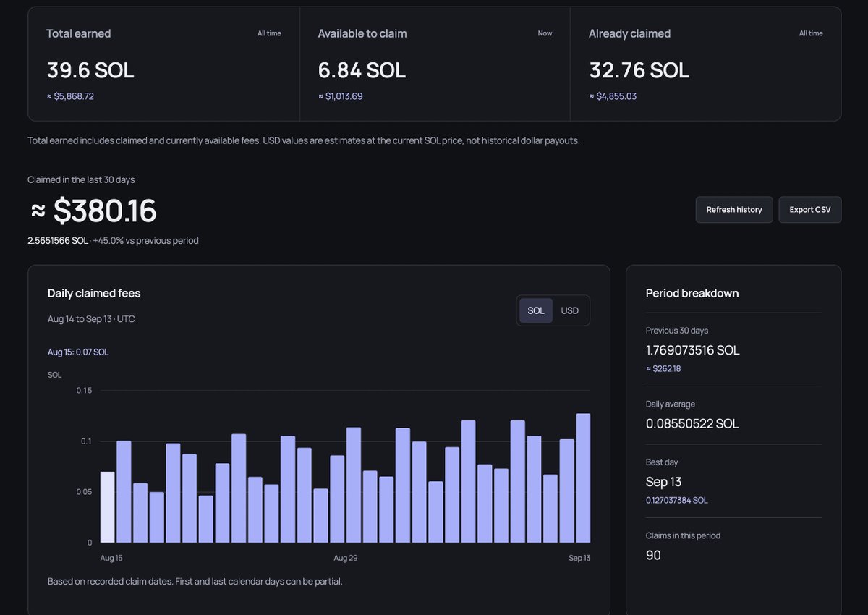Viewport: 868px width, 615px height.
Task: Click the 90 claims count
Action: tap(653, 555)
